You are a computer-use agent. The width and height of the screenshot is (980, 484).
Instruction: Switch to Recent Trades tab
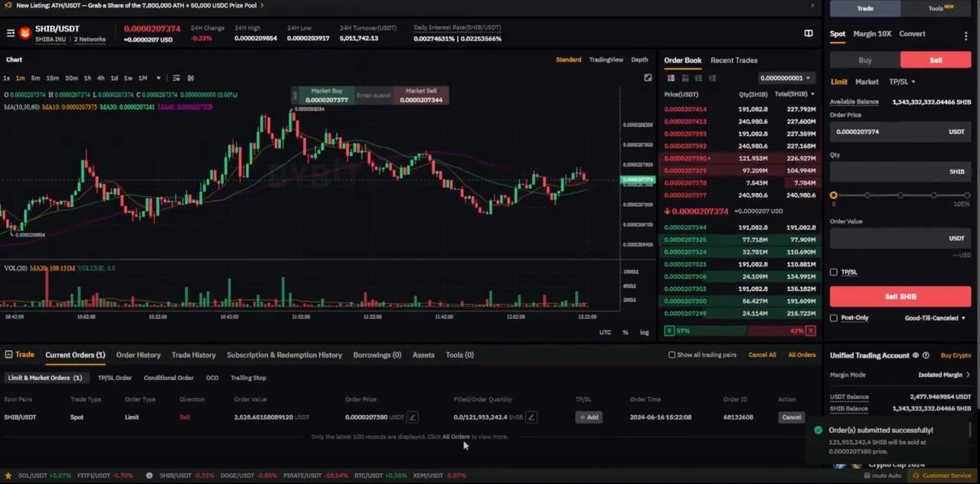(x=733, y=60)
